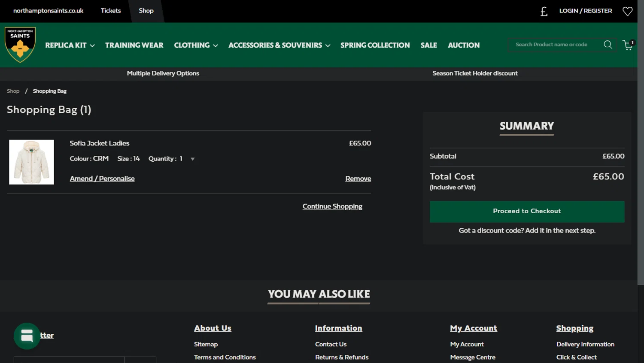Click Season Ticket Holder discount text
Screen dimensions: 644x363
(475, 73)
